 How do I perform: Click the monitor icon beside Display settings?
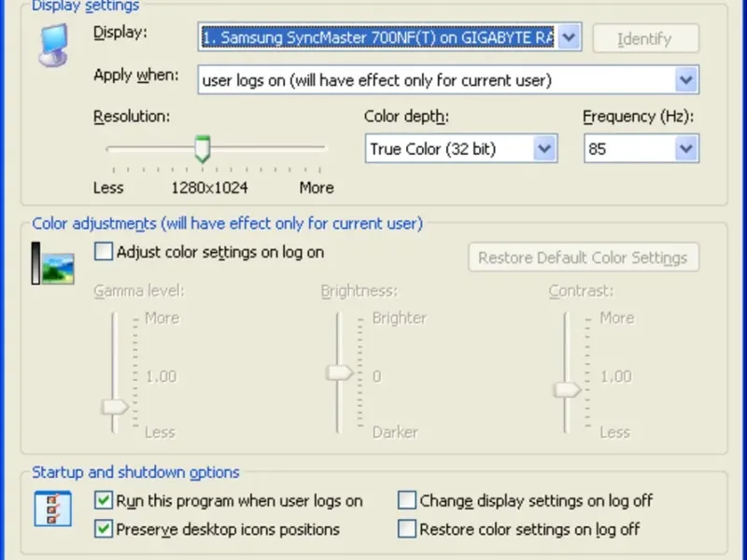[53, 45]
